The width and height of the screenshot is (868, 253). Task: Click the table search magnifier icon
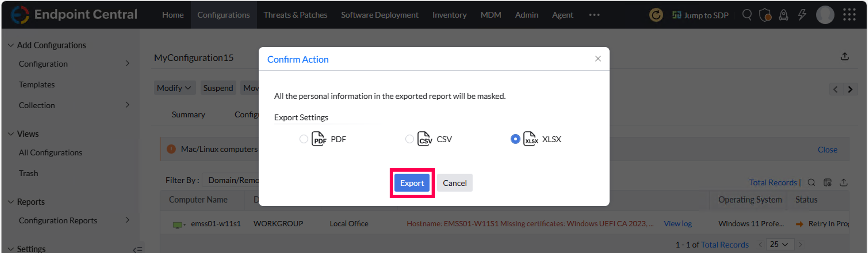point(811,182)
